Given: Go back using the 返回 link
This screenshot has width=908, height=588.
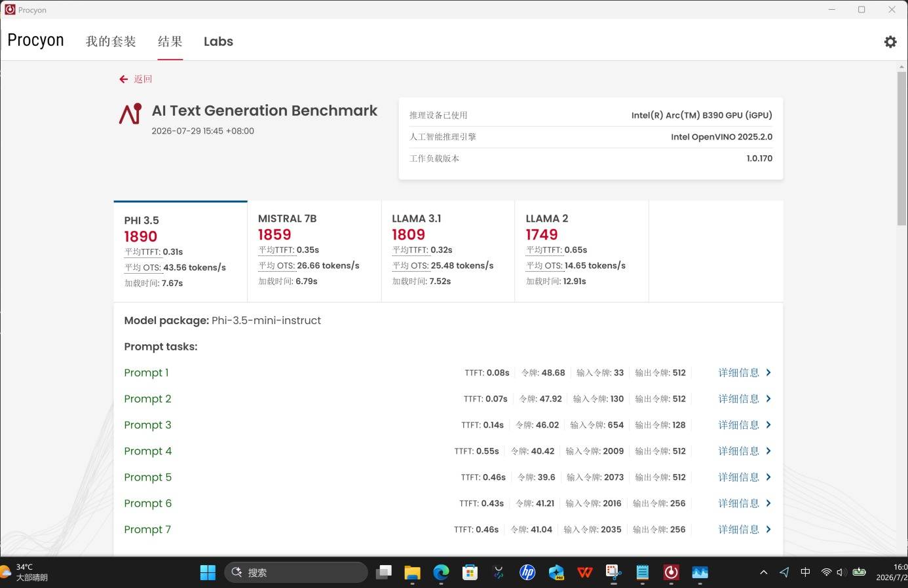Looking at the screenshot, I should point(143,79).
